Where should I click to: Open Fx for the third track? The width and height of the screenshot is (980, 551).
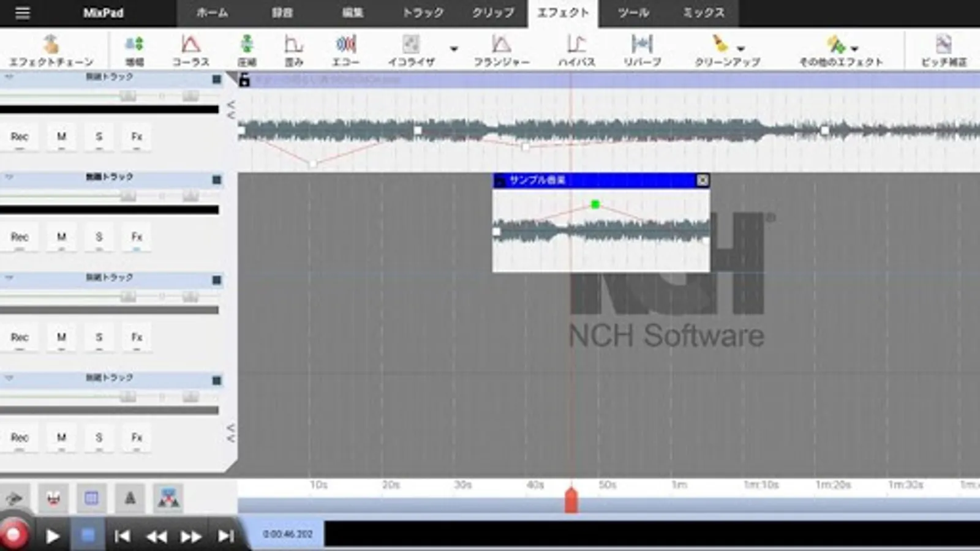click(137, 338)
